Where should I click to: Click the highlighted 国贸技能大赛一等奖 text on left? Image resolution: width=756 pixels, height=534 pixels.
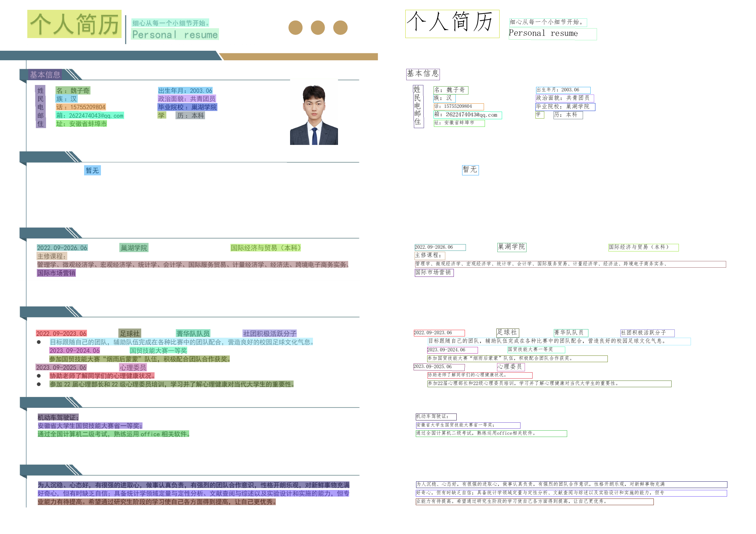(x=158, y=350)
